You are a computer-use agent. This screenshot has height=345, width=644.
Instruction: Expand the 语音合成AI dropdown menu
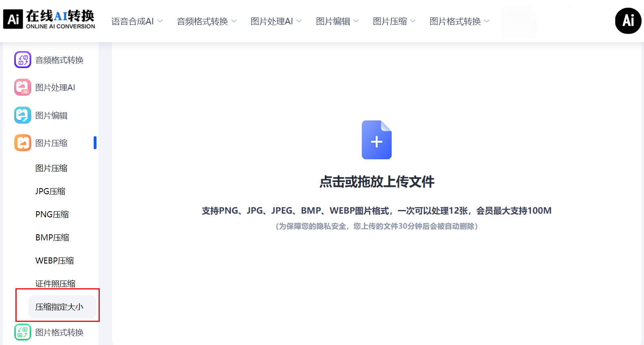pos(137,21)
